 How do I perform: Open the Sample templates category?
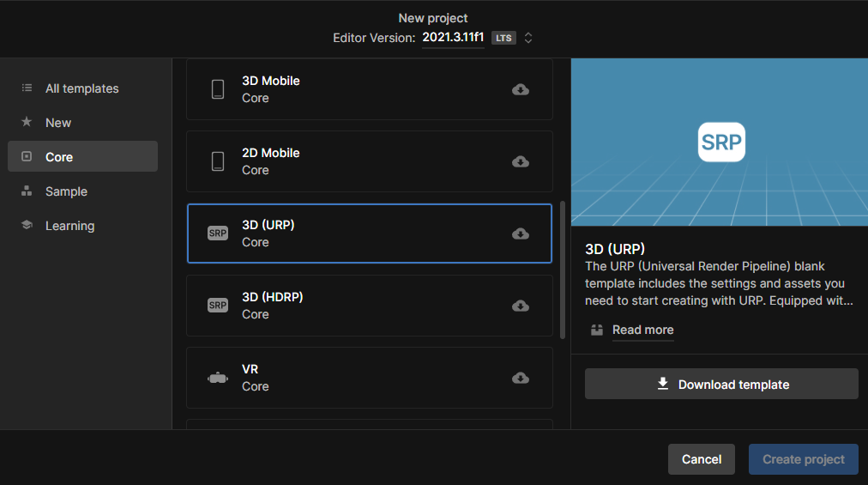click(x=66, y=191)
